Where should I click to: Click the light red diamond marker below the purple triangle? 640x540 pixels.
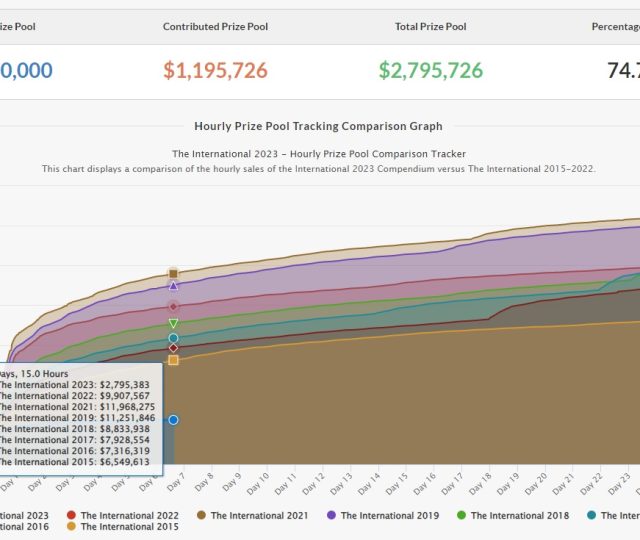[173, 306]
